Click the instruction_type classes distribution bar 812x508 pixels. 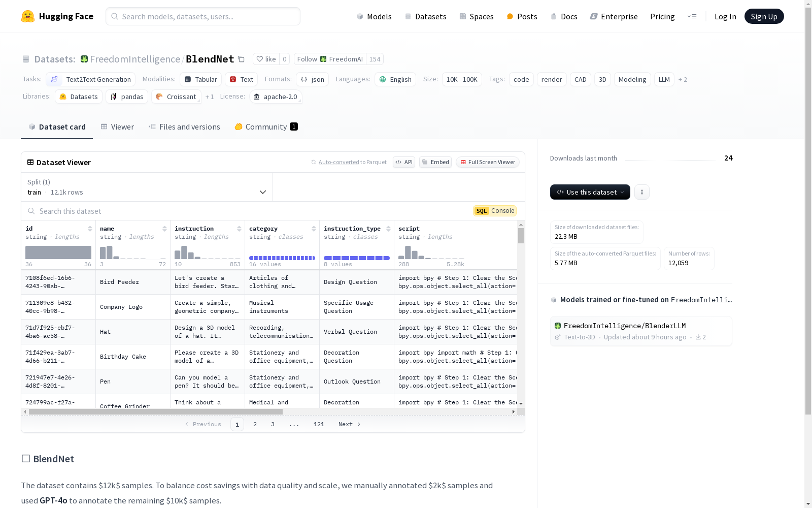point(357,258)
